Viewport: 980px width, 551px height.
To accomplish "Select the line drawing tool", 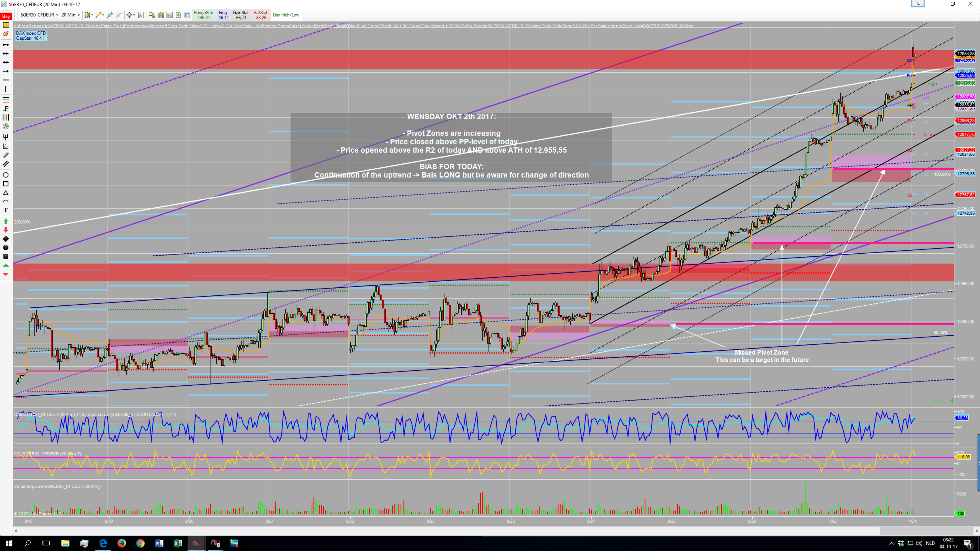I will (6, 45).
